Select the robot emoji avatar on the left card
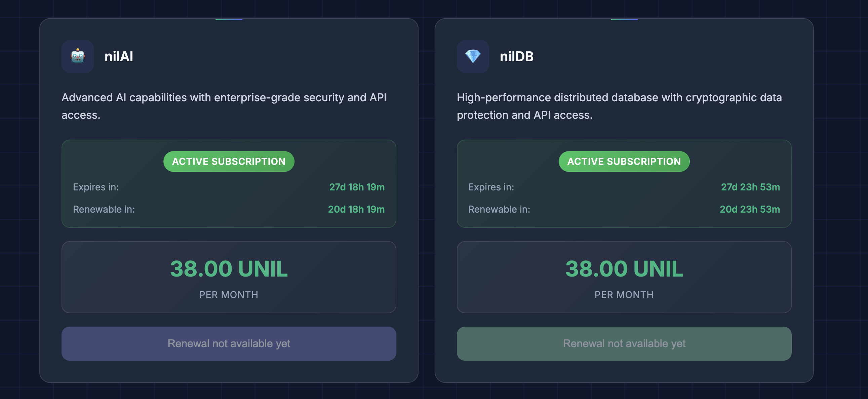Viewport: 868px width, 399px height. [78, 57]
